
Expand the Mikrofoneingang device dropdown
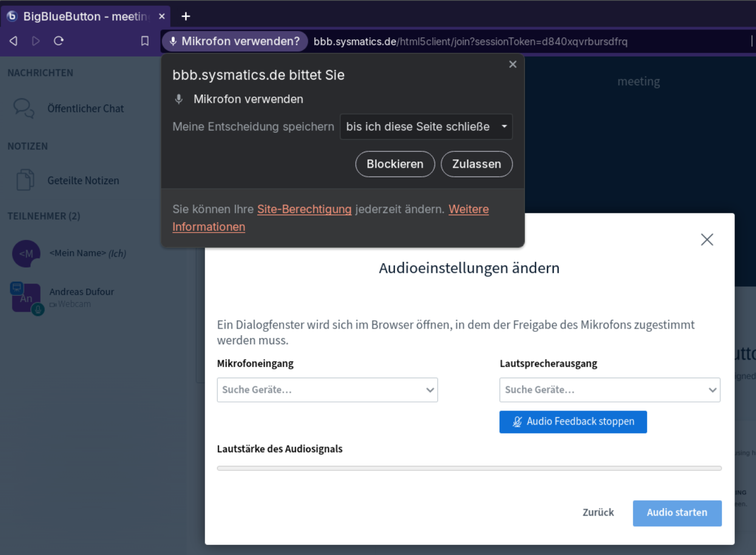(x=327, y=390)
